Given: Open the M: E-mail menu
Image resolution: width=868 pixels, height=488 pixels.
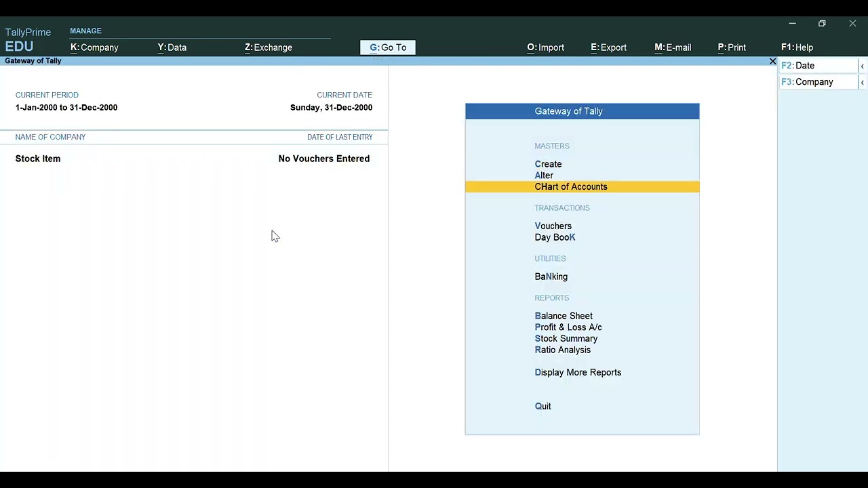Looking at the screenshot, I should tap(673, 47).
